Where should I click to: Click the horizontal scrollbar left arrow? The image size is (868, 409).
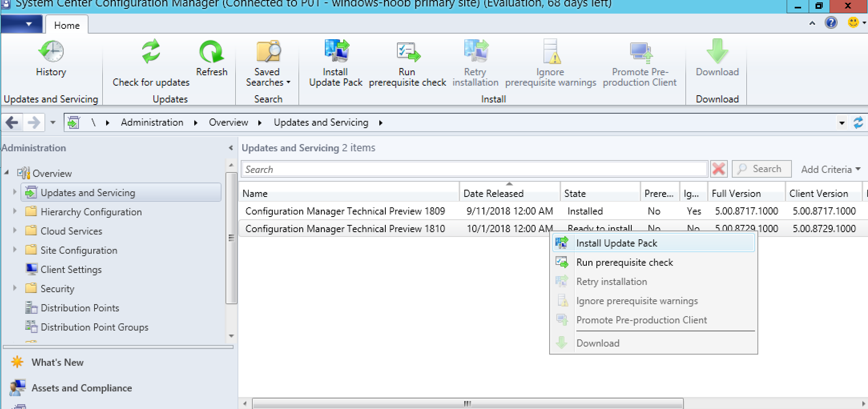pos(245,403)
